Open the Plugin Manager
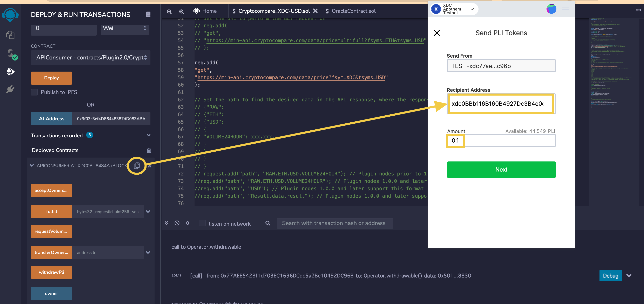The width and height of the screenshot is (644, 304). (x=10, y=89)
